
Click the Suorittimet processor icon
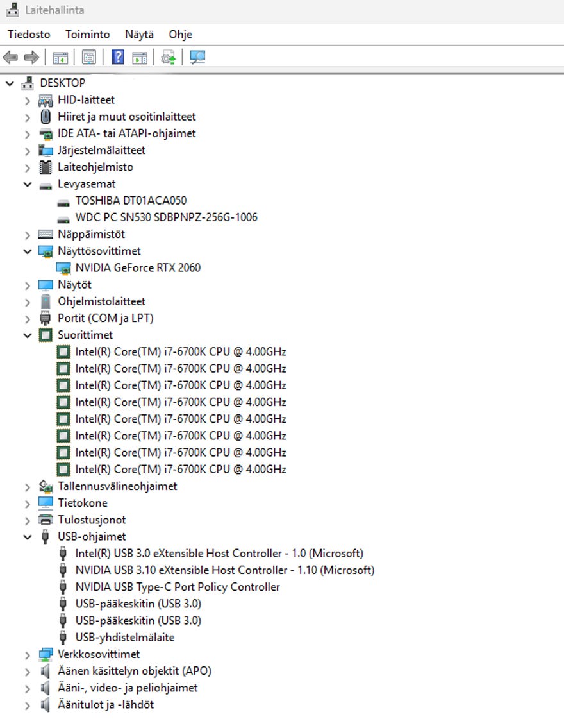point(46,335)
